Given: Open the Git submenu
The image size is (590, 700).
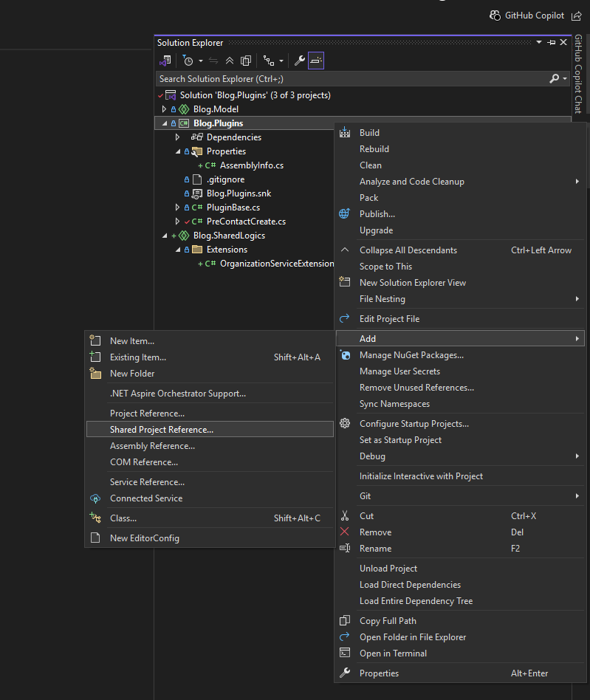Looking at the screenshot, I should 460,496.
